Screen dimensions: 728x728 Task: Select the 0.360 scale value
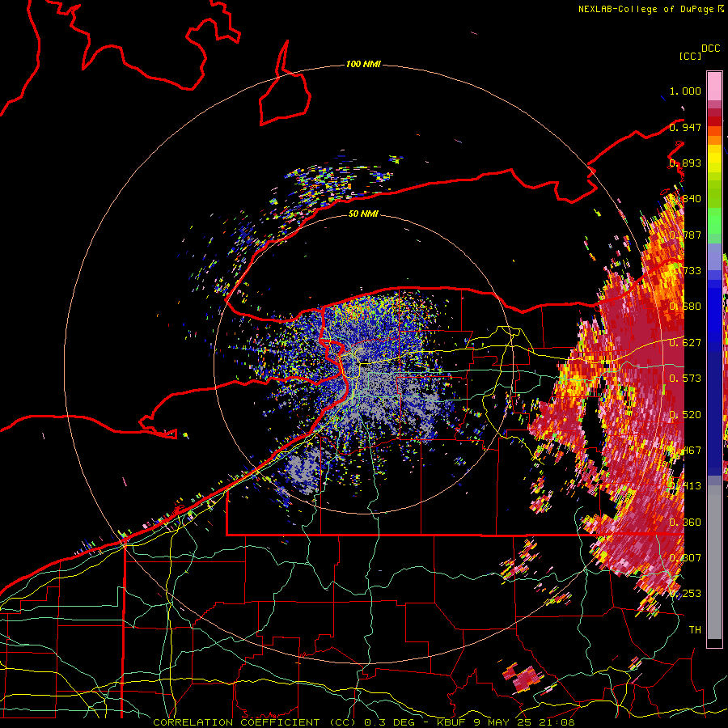point(685,523)
